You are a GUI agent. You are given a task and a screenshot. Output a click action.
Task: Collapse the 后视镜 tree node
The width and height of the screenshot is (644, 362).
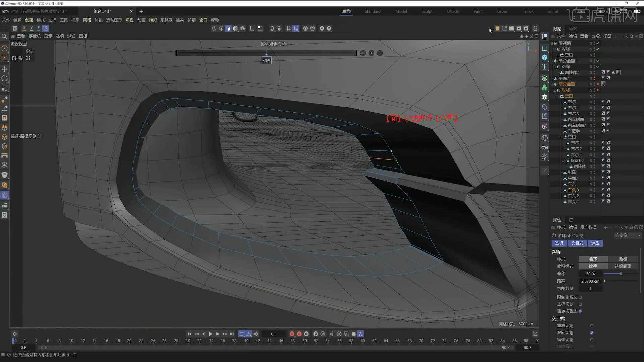[552, 43]
